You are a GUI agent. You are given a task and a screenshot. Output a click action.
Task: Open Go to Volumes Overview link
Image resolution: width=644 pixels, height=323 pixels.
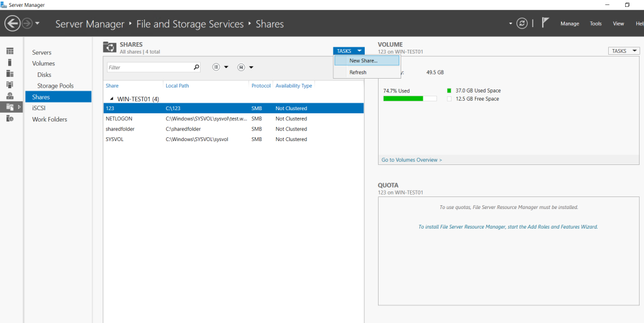pyautogui.click(x=411, y=160)
